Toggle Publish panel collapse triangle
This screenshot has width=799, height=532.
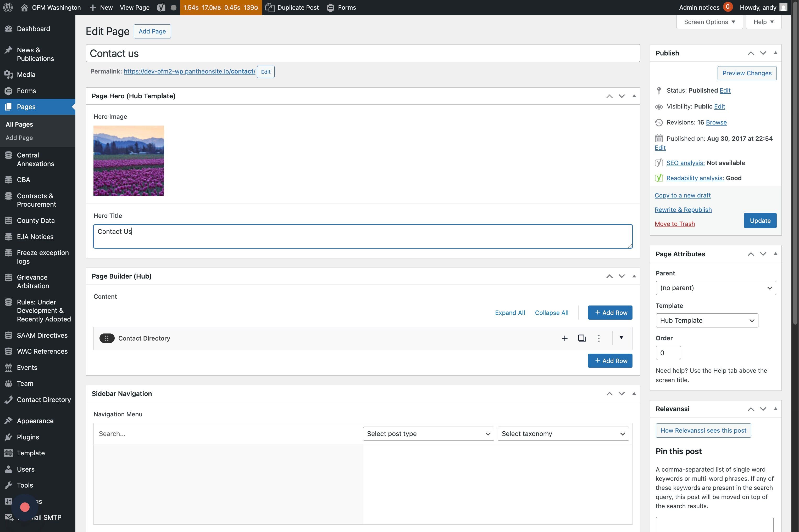(775, 53)
